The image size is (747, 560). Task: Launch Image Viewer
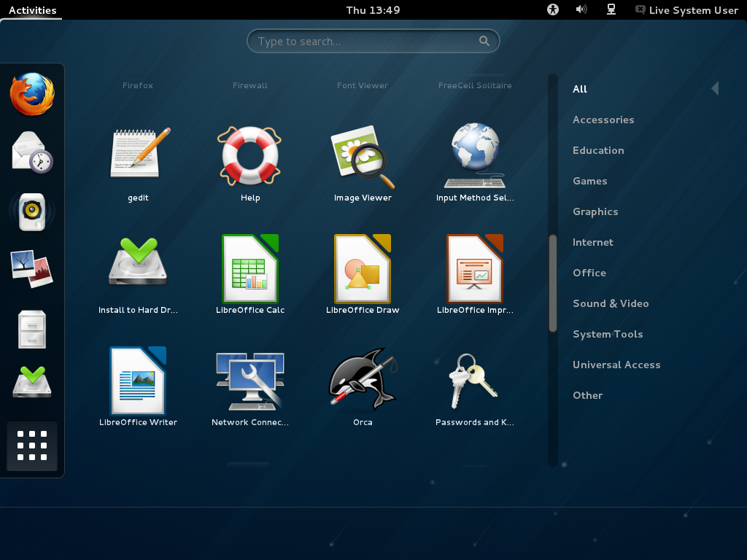pyautogui.click(x=363, y=163)
